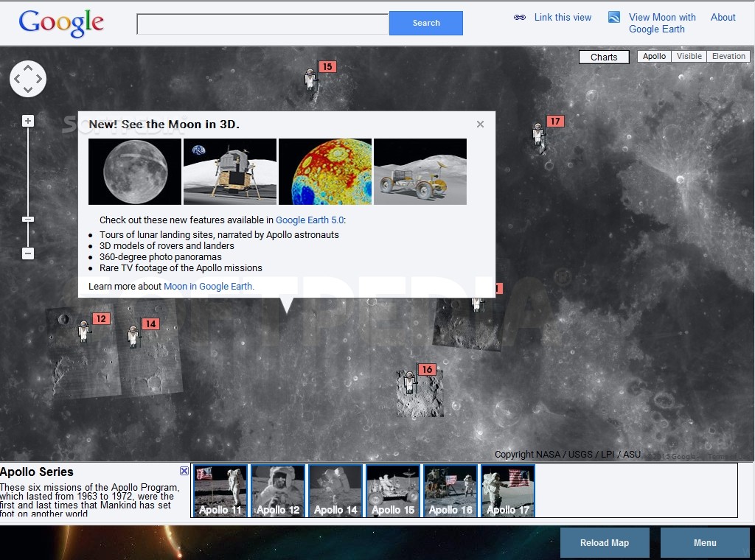The height and width of the screenshot is (560, 755).
Task: Click the lunar lander image in popup
Action: 230,172
